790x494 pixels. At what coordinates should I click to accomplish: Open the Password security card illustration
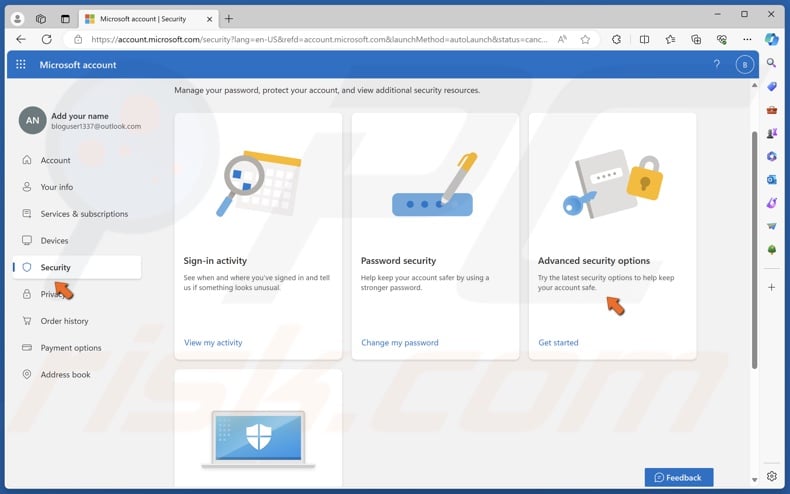pos(434,184)
